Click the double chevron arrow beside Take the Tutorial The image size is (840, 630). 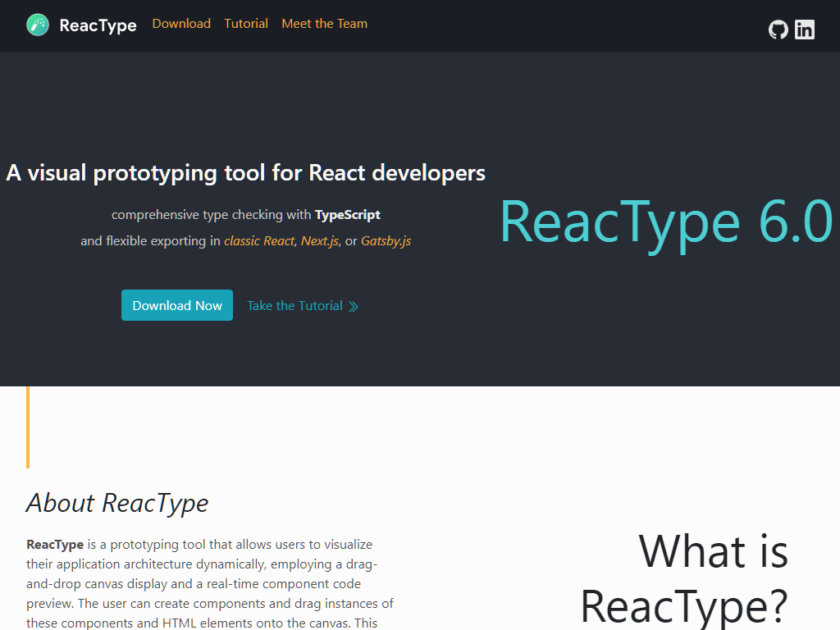coord(354,307)
